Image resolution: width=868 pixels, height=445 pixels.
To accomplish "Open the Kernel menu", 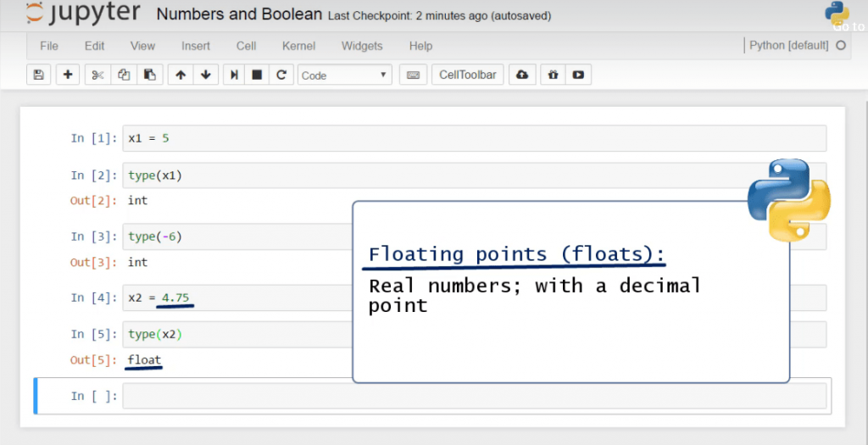I will (x=298, y=46).
